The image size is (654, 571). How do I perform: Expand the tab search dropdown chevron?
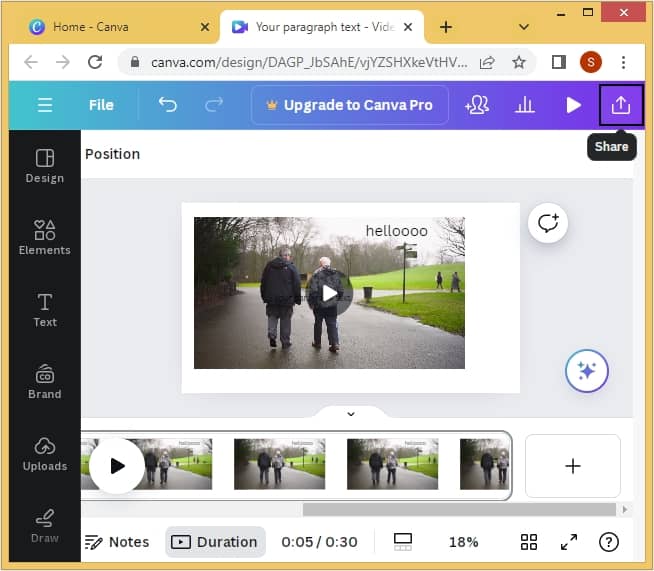point(524,27)
